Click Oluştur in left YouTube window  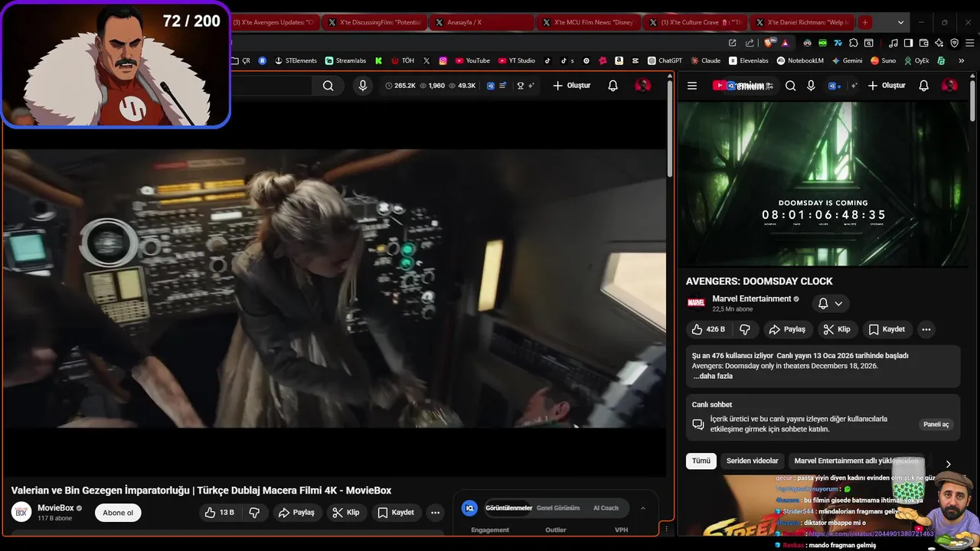[571, 86]
